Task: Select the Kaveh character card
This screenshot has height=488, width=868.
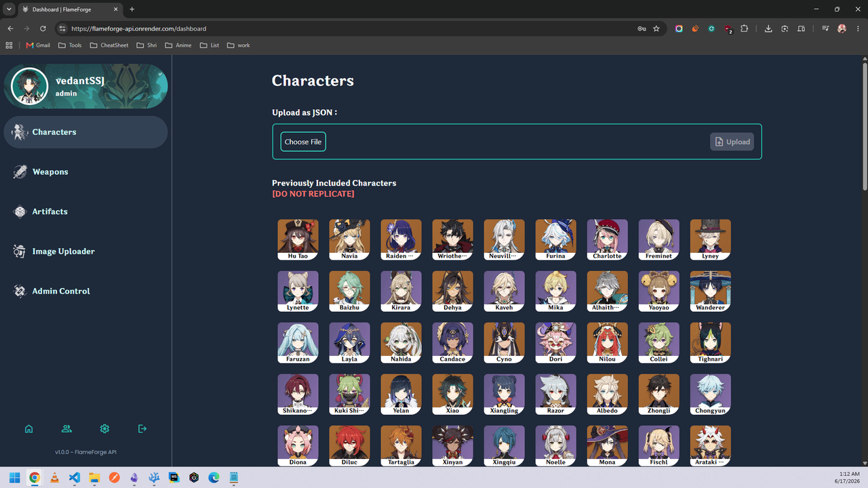Action: (504, 291)
